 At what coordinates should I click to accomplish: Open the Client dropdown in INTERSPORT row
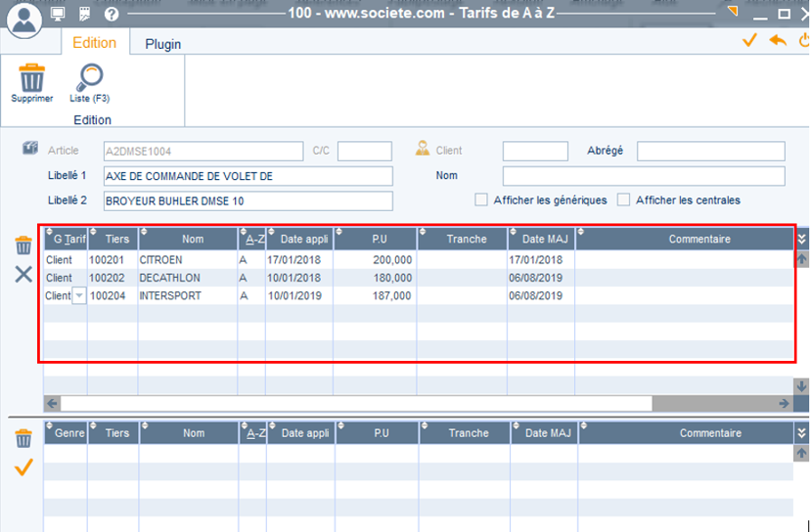tap(78, 295)
